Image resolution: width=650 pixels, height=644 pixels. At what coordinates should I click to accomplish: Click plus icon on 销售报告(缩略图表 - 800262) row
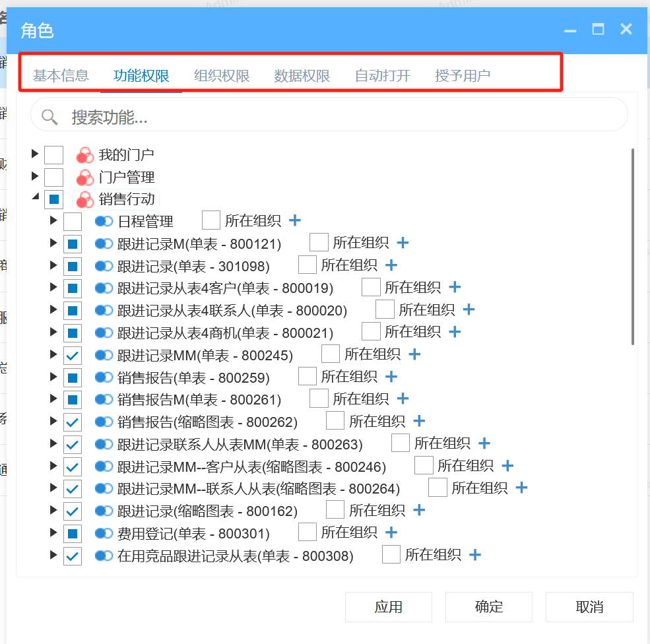coord(419,421)
